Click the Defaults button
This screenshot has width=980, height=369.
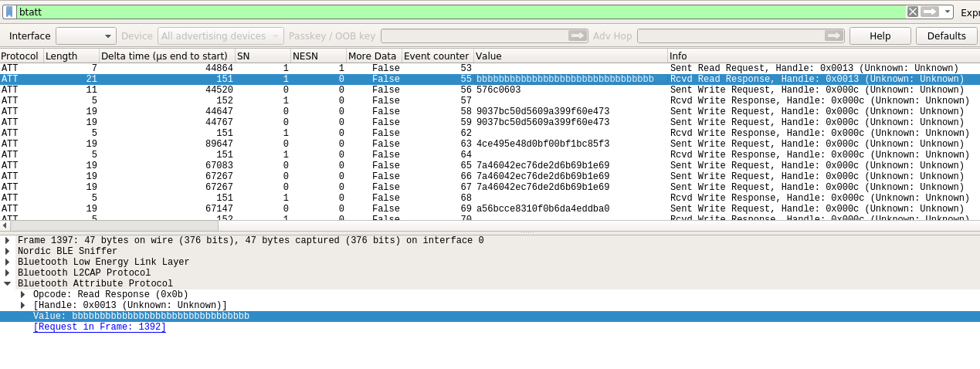[946, 36]
